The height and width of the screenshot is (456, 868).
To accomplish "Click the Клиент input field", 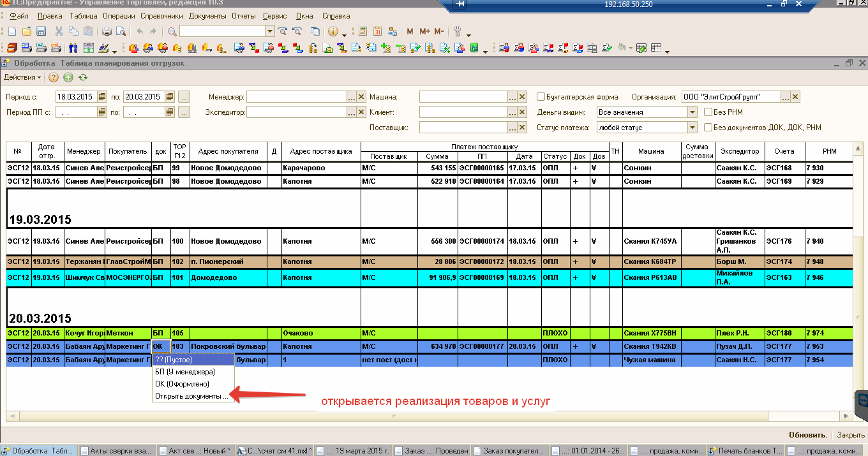I will click(463, 112).
